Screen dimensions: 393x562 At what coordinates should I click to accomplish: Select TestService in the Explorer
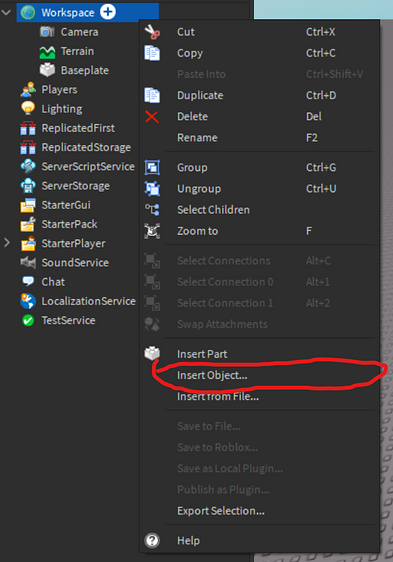[x=68, y=320]
